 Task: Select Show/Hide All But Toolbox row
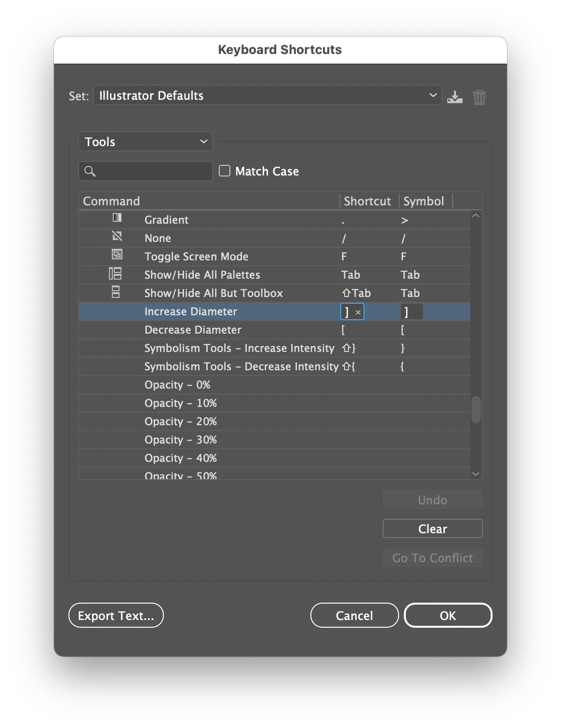point(275,293)
